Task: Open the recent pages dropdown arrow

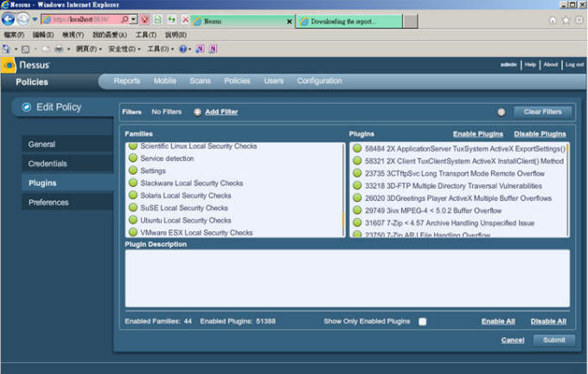Action: coord(35,20)
